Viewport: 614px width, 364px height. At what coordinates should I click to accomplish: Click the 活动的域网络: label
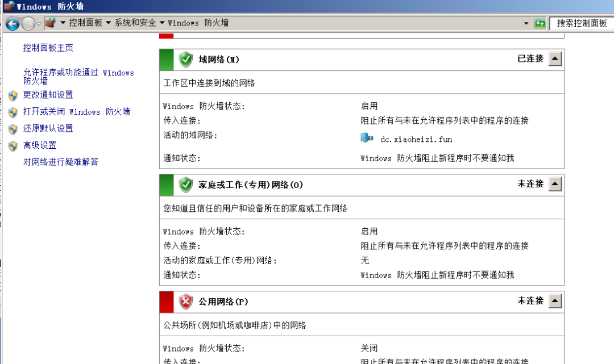pyautogui.click(x=190, y=135)
